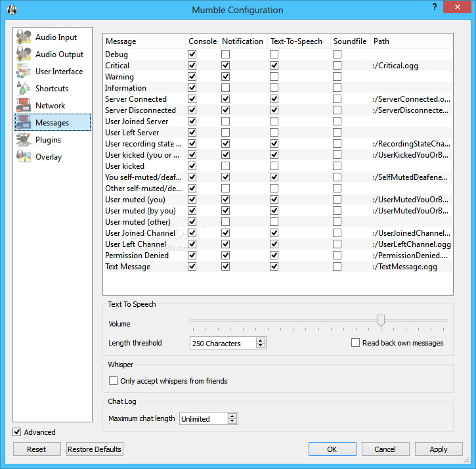Image resolution: width=476 pixels, height=469 pixels.
Task: Click the Messages sidebar icon
Action: 24,122
